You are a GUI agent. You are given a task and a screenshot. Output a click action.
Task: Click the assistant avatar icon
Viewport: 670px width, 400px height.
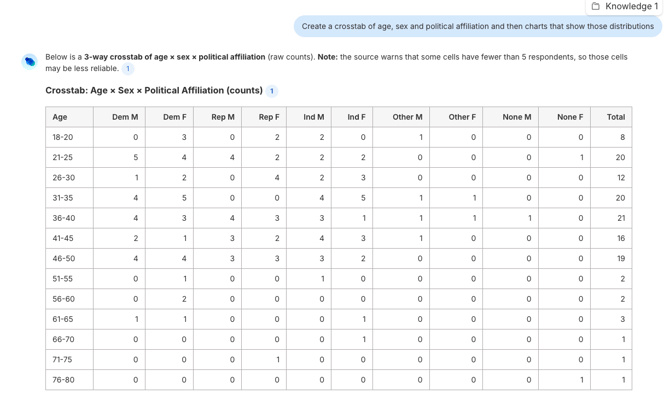30,62
